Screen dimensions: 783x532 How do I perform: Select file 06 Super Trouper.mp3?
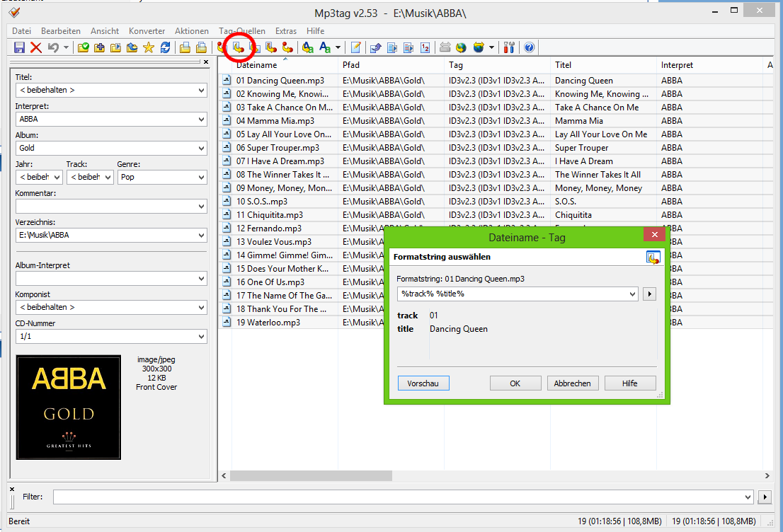click(278, 148)
